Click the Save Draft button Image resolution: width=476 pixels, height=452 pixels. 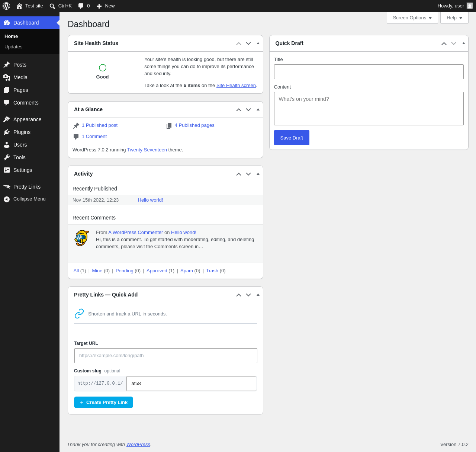292,138
